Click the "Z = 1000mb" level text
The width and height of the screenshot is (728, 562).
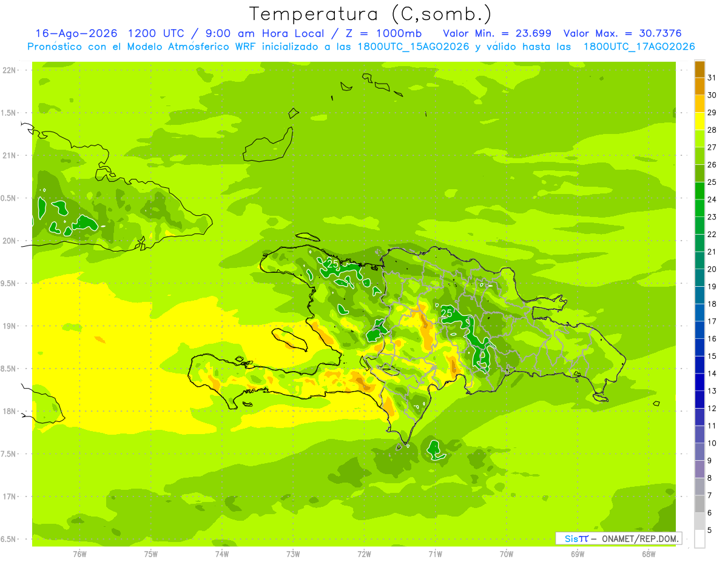pos(383,33)
